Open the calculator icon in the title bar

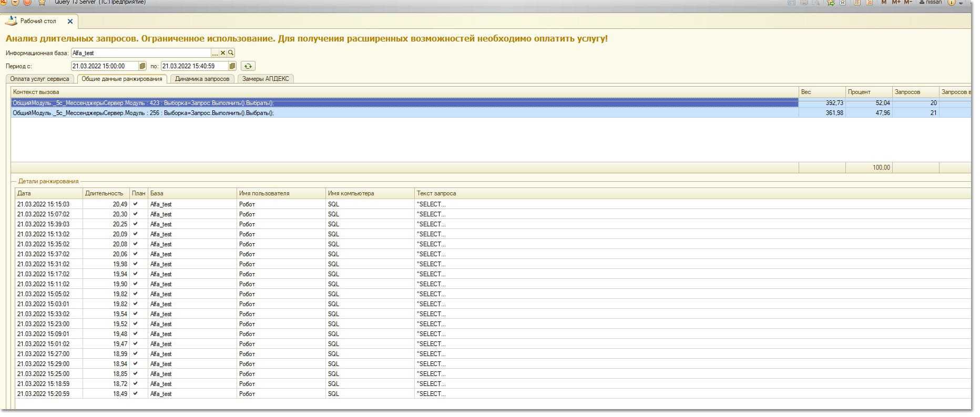tap(857, 3)
